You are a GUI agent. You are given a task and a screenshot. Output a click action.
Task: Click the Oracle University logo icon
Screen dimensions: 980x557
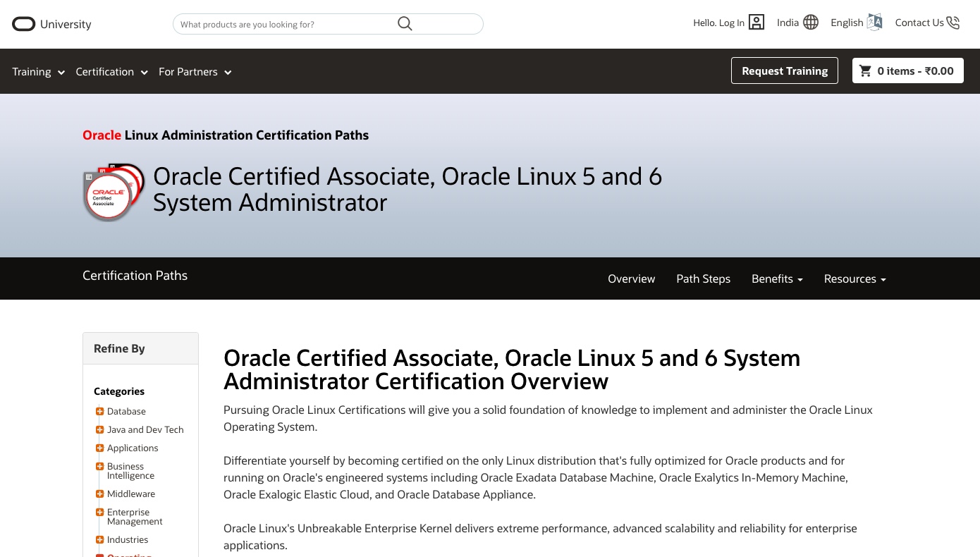23,24
